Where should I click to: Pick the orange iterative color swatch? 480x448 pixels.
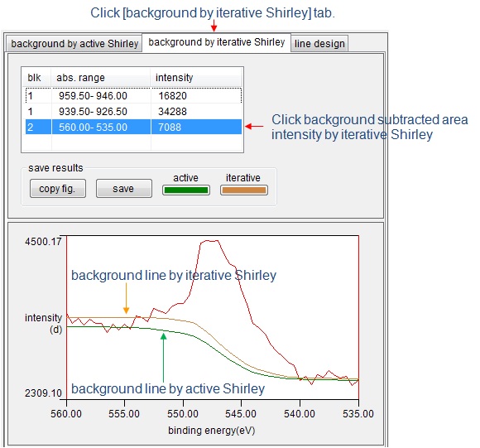(x=244, y=190)
